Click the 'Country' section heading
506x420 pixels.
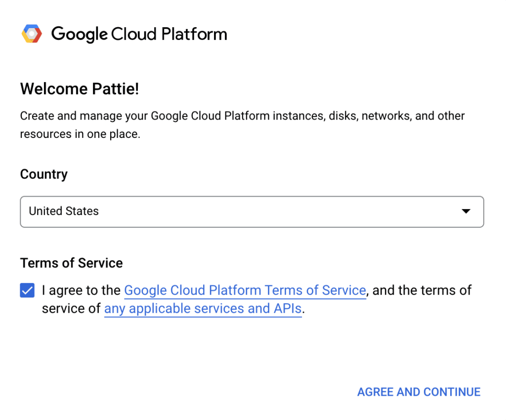43,174
